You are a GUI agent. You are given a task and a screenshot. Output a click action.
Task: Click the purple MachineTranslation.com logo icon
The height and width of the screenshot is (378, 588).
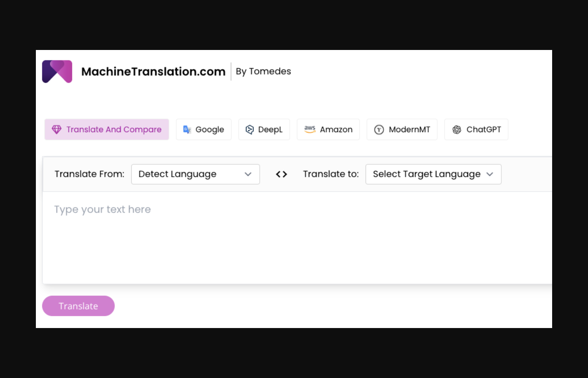57,72
